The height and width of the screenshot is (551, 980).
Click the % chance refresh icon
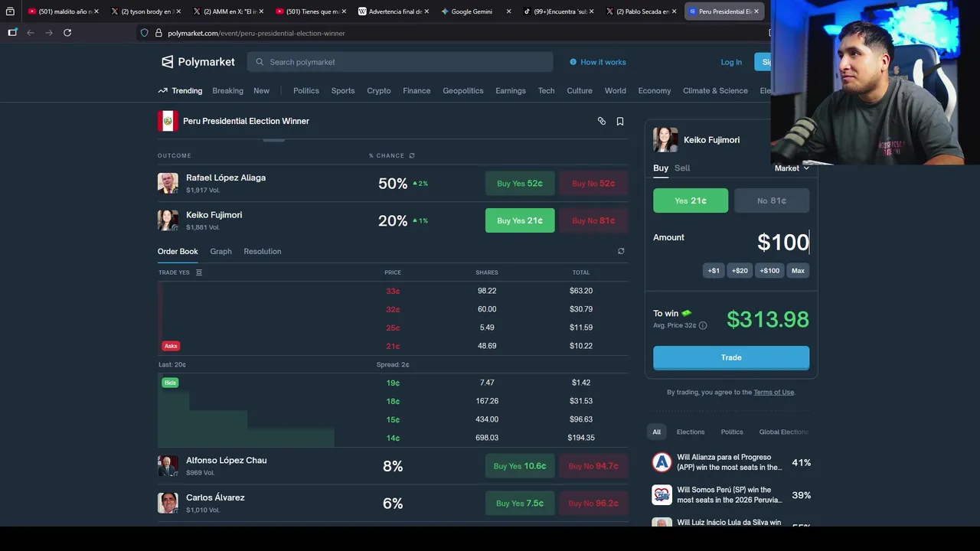tap(412, 155)
